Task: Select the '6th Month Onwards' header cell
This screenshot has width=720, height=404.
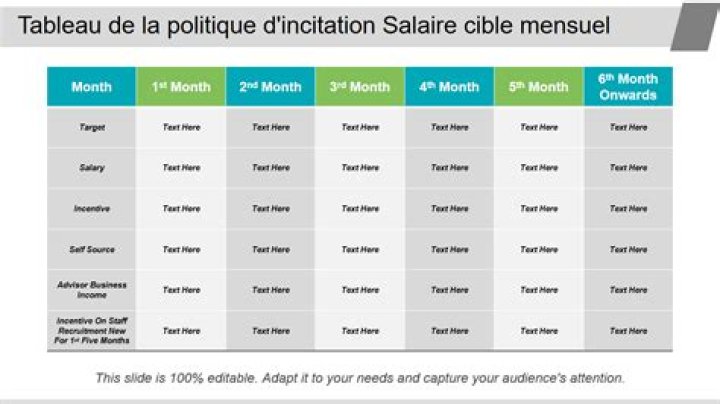Action: coord(628,87)
